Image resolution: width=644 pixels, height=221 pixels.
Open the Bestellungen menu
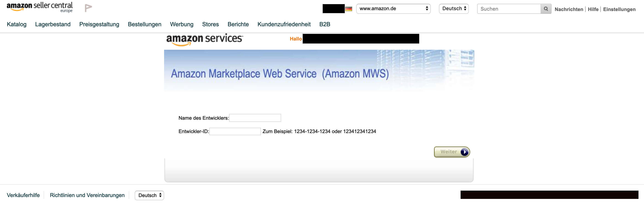[x=145, y=24]
